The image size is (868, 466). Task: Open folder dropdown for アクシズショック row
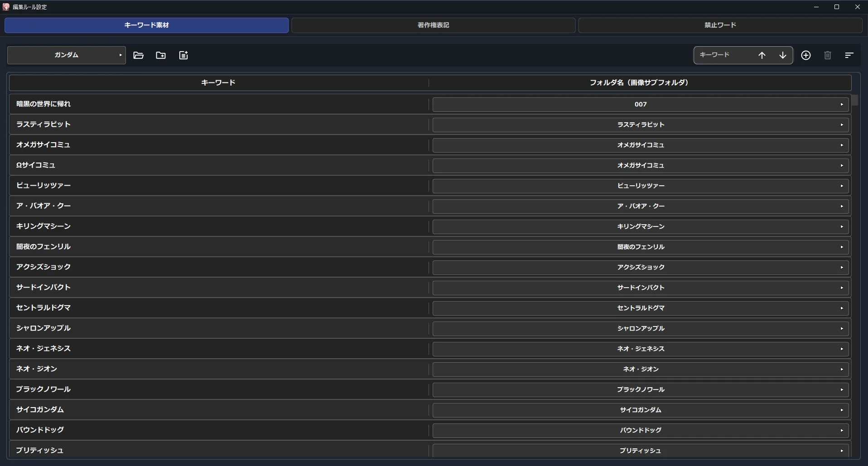tap(641, 268)
